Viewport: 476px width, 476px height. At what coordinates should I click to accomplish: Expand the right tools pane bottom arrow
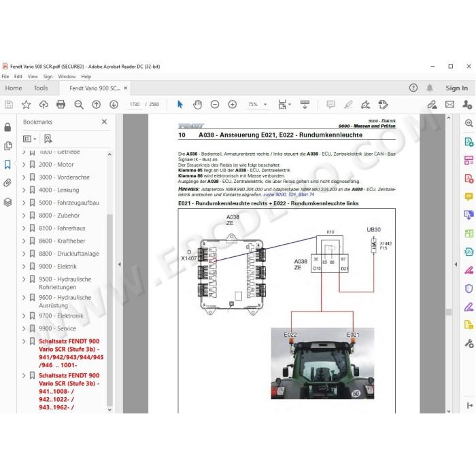pyautogui.click(x=469, y=405)
